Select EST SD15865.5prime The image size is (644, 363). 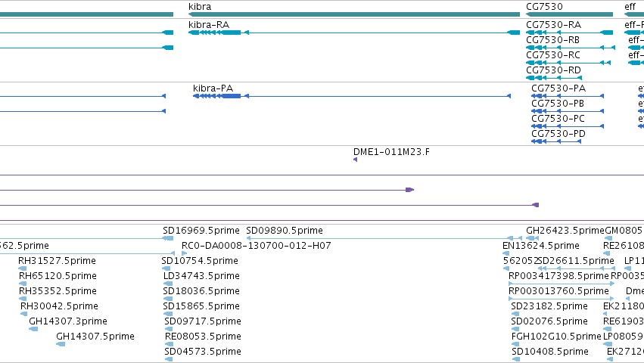[x=201, y=306]
